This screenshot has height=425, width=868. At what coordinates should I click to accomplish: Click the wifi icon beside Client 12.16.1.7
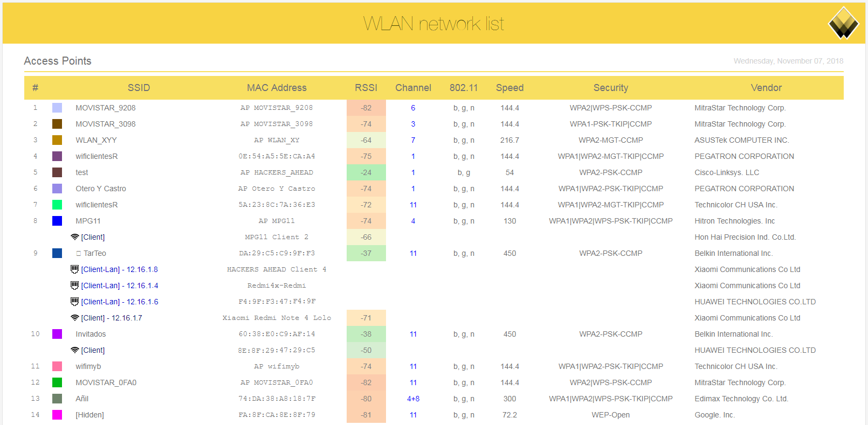pos(75,318)
